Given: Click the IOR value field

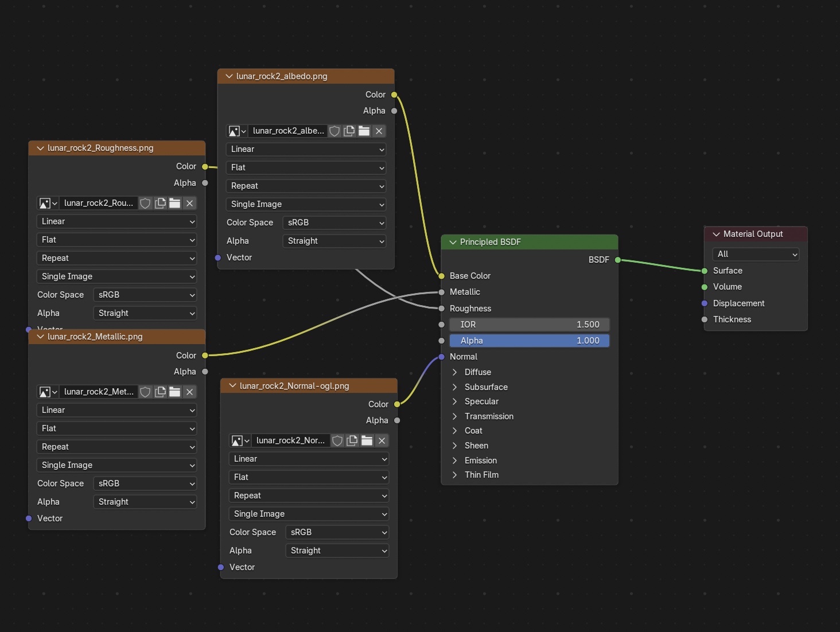Looking at the screenshot, I should [x=529, y=325].
